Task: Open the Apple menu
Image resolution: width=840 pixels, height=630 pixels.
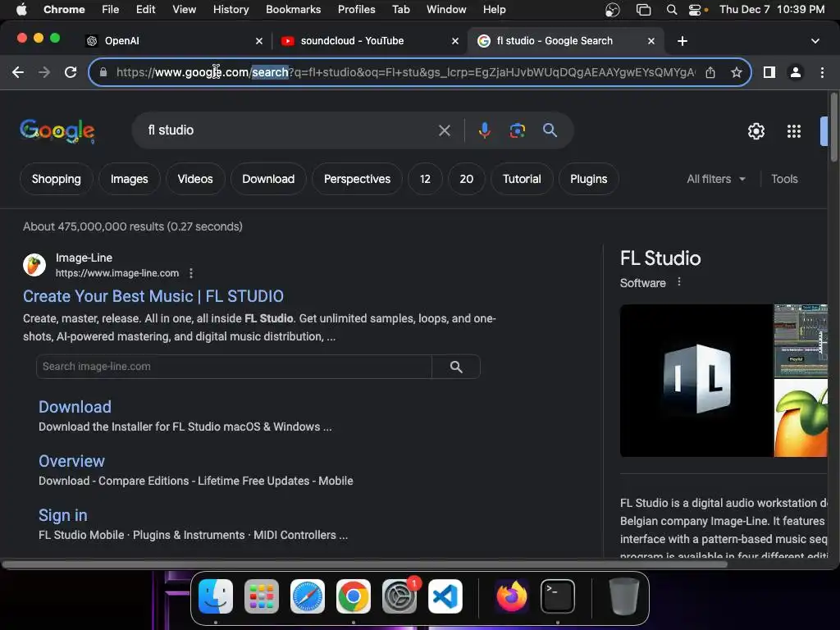Action: 21,10
